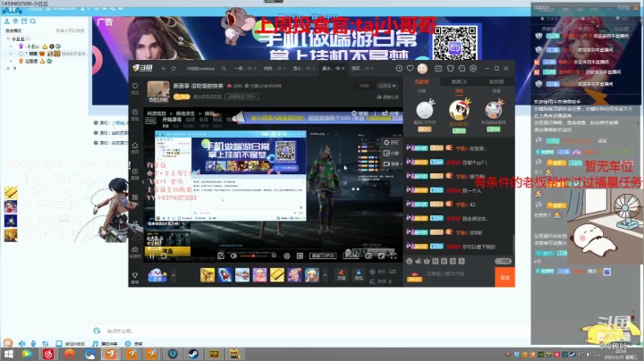Click the Douyu search magnifier icon
The width and height of the screenshot is (644, 361).
224,69
